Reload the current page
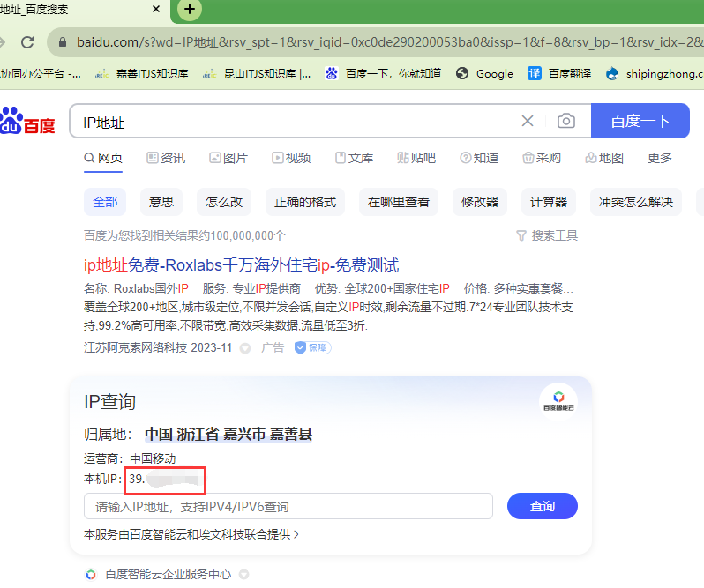 click(28, 42)
